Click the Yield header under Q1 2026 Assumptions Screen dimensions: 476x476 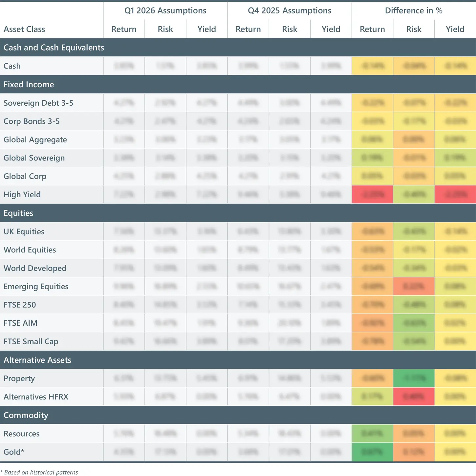[x=206, y=29]
